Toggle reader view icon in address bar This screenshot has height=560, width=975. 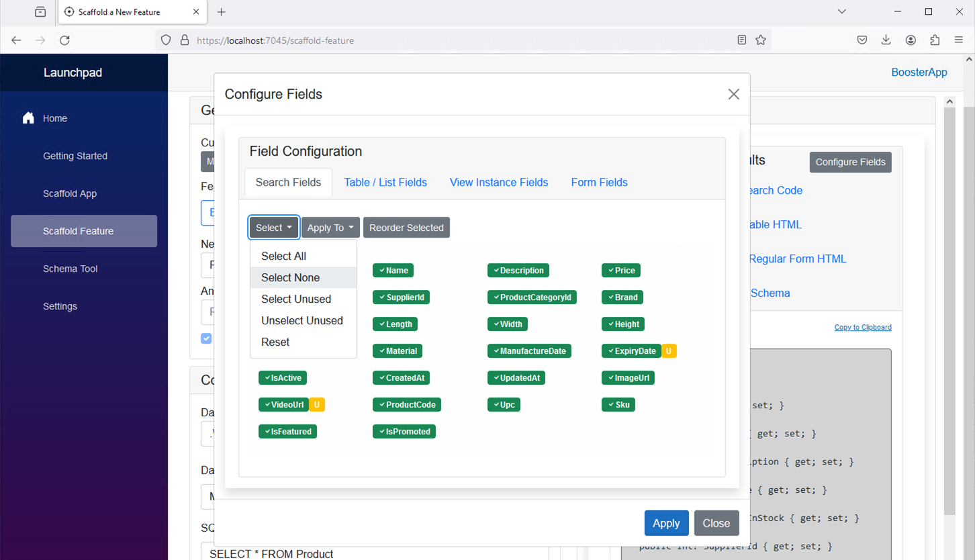point(741,40)
